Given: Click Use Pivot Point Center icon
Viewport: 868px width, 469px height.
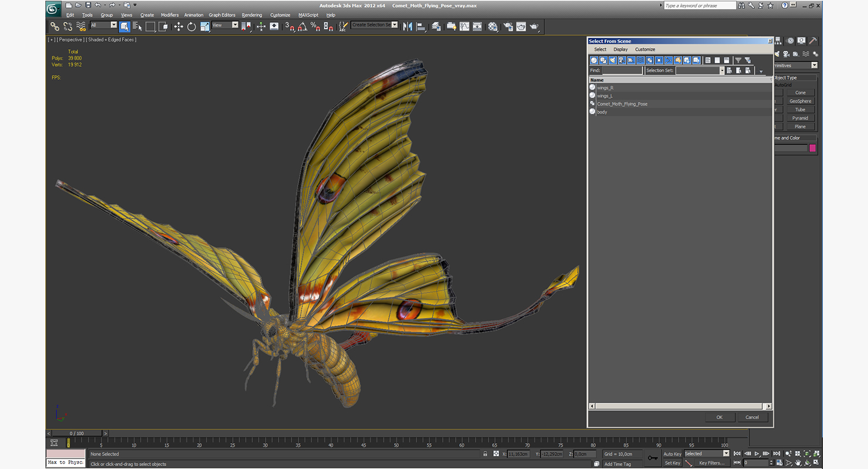Looking at the screenshot, I should (246, 26).
